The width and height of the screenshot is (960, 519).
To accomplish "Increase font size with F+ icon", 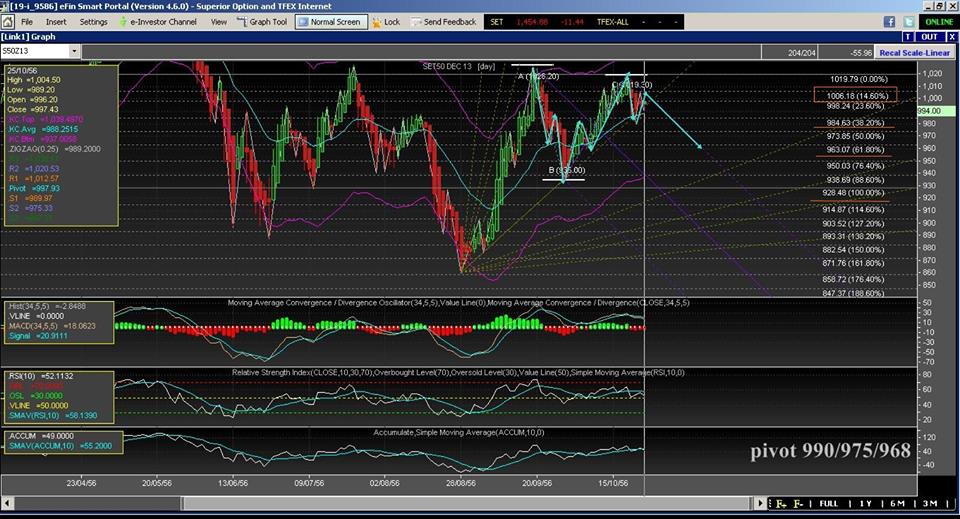I will coord(781,503).
